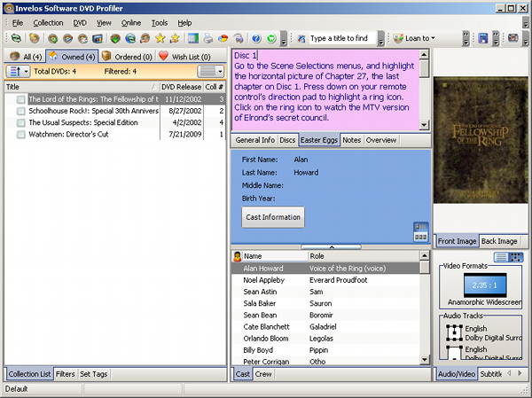Click the green circle arrow icon
The height and width of the screenshot is (398, 532).
(x=271, y=38)
